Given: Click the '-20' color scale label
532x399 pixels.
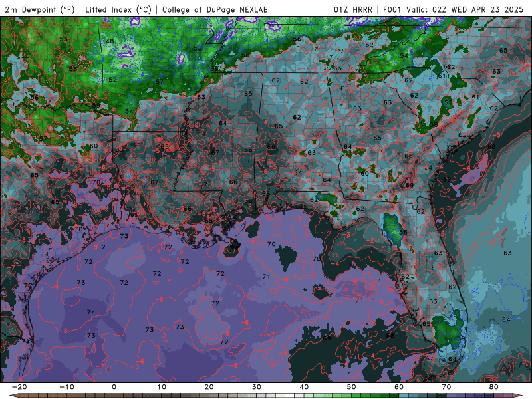Looking at the screenshot, I should click(x=19, y=387).
